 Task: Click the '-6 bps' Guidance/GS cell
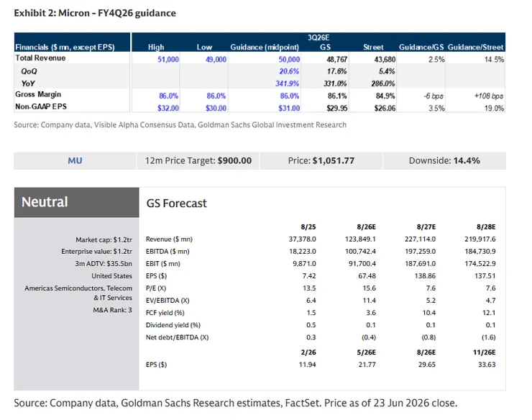(434, 96)
